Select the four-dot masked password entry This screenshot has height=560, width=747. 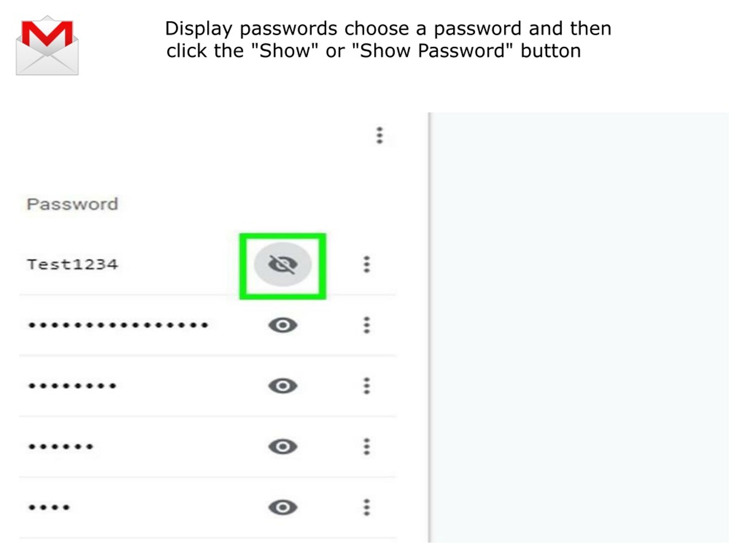(x=49, y=507)
